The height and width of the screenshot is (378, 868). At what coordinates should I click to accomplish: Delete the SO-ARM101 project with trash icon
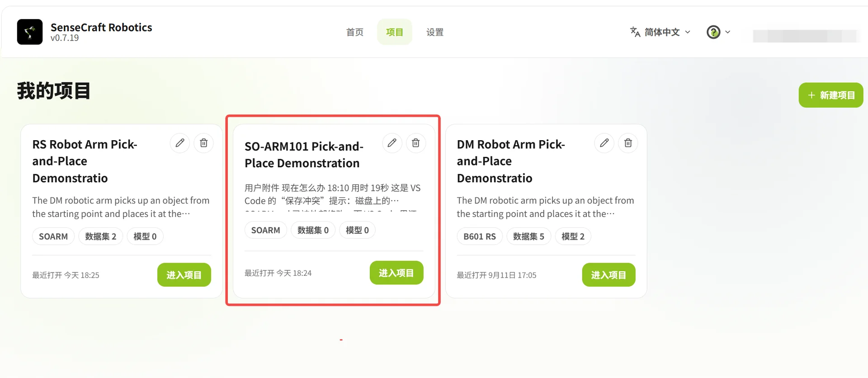416,143
